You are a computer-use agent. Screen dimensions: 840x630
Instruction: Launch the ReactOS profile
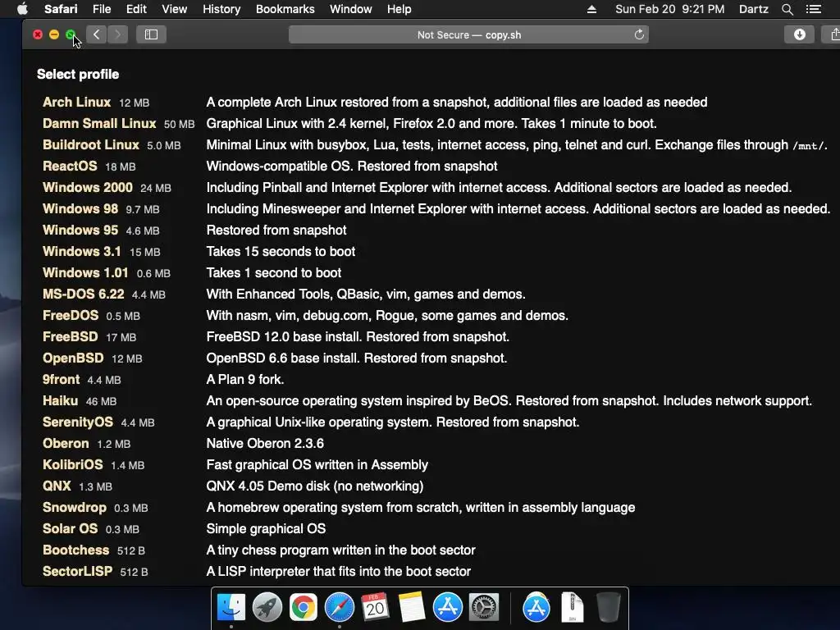tap(70, 166)
